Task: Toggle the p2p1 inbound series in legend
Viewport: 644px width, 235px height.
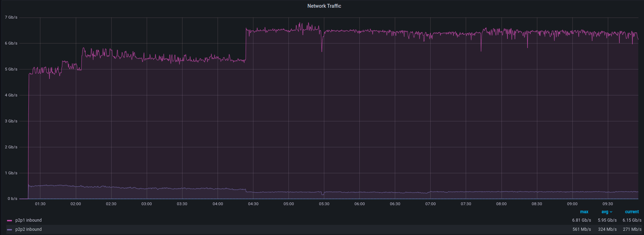Action: (28, 220)
